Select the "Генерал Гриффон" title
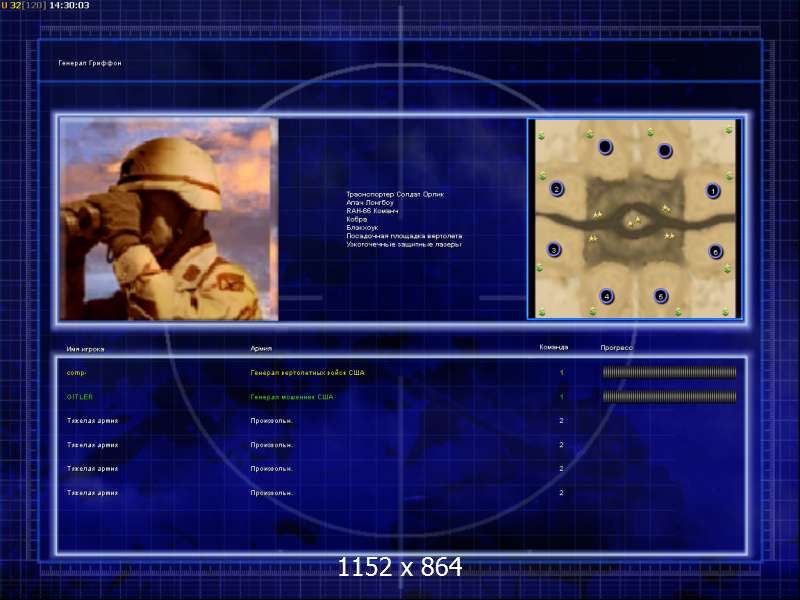 click(x=90, y=63)
